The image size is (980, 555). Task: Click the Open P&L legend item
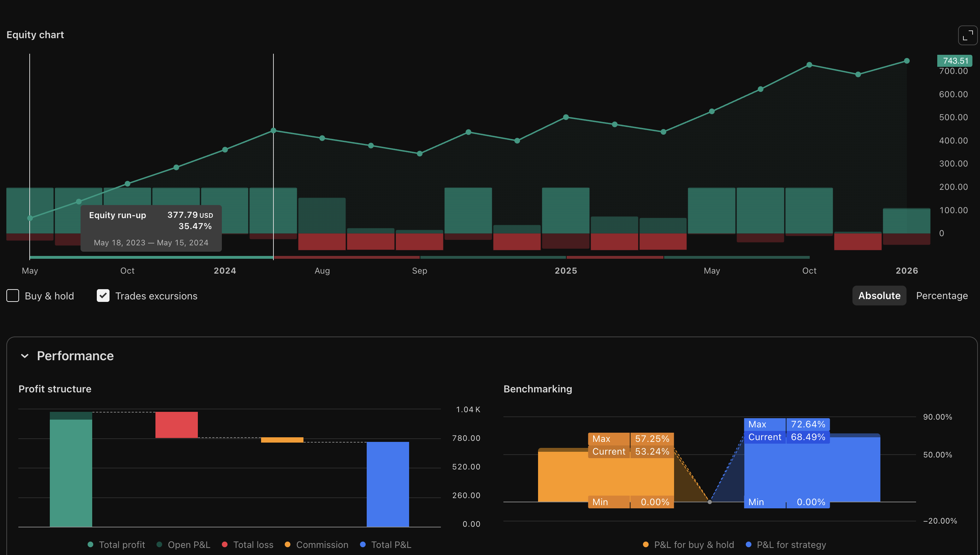click(189, 545)
